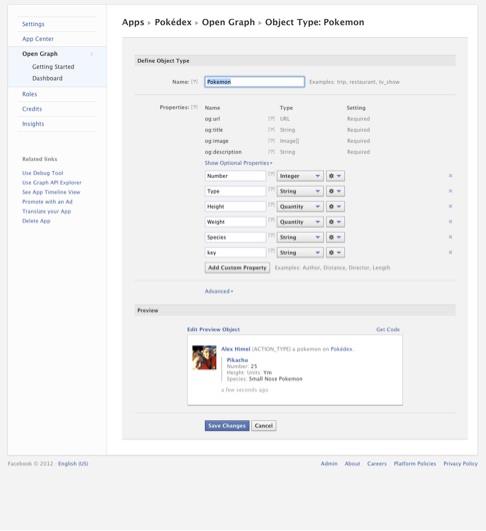Click Pikachu link in the preview

(237, 360)
